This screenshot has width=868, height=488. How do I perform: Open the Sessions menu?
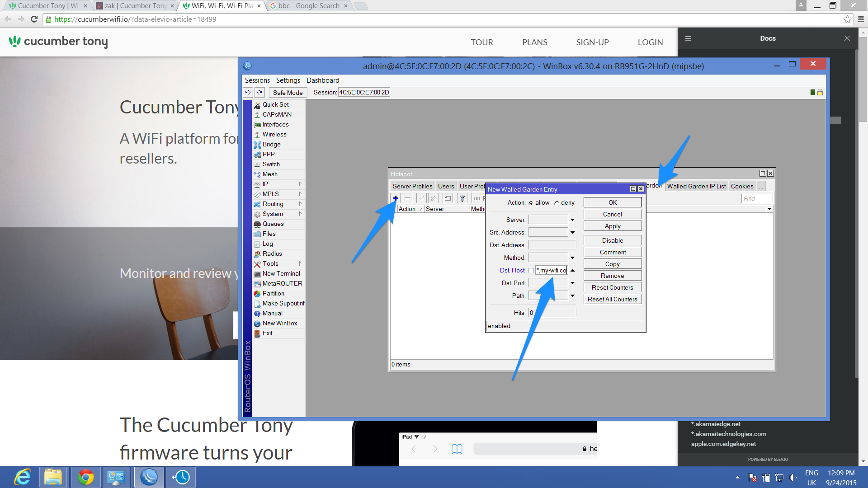pos(257,80)
